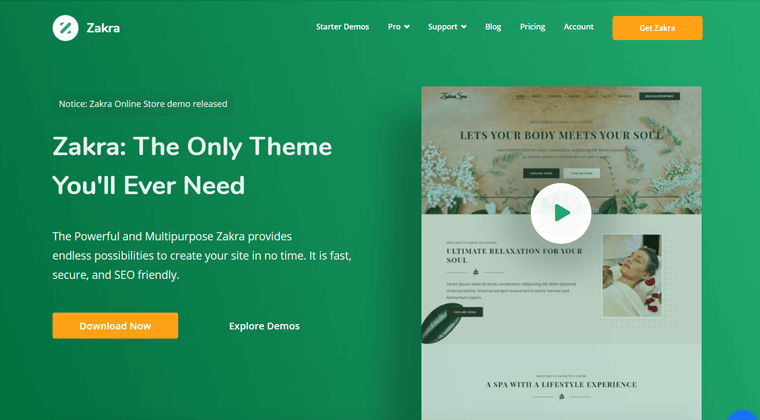Click the Zakra brand name text
The width and height of the screenshot is (760, 420).
coord(103,28)
